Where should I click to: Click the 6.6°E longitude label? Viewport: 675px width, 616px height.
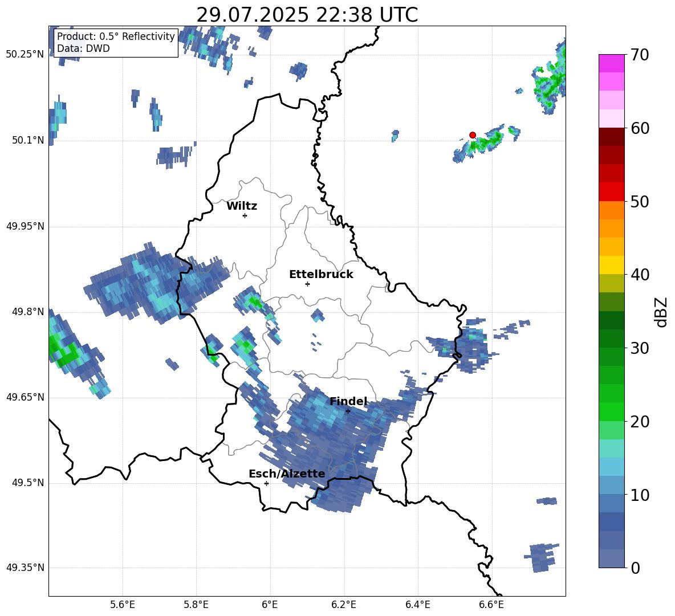click(491, 605)
